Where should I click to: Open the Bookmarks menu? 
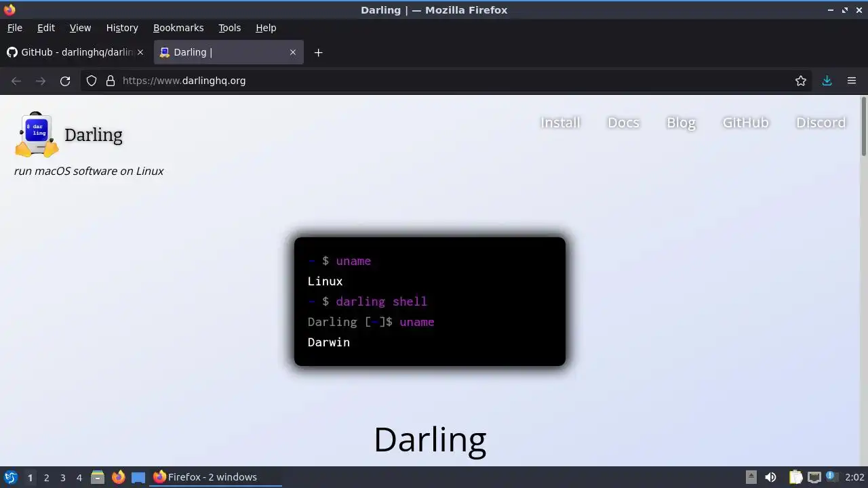pos(178,28)
